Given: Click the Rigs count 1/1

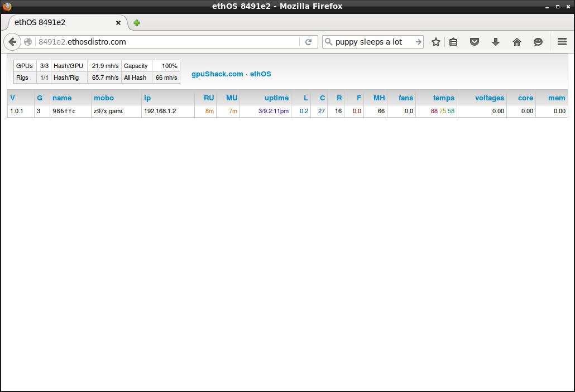Looking at the screenshot, I should 44,78.
